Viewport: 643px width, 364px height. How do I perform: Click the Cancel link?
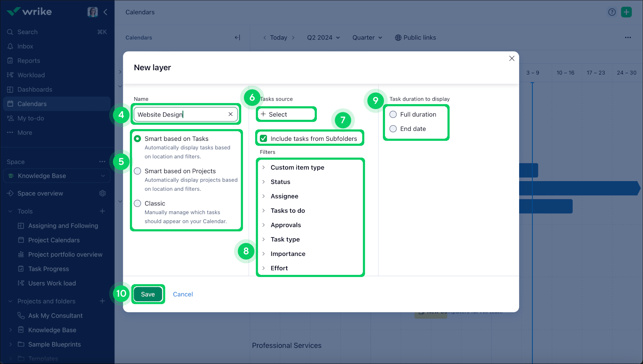click(x=183, y=294)
